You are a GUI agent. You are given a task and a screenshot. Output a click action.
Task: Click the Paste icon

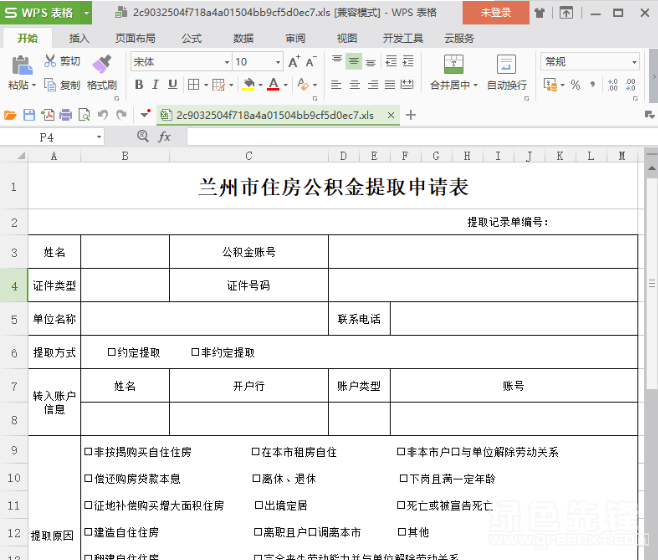[x=22, y=65]
